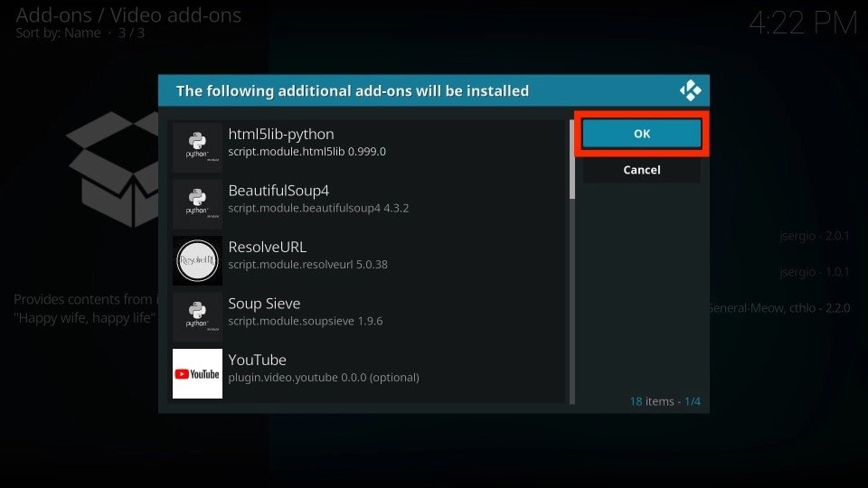Click the ResolveURL list entry title
The image size is (868, 488).
[268, 247]
